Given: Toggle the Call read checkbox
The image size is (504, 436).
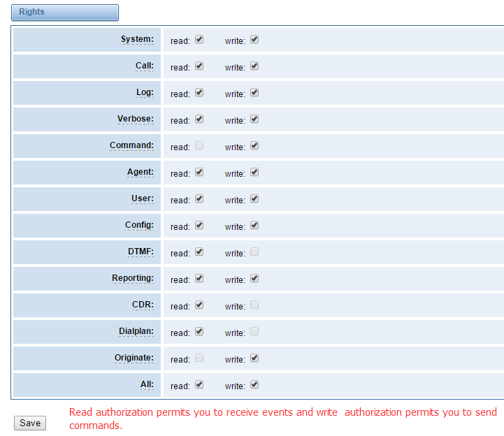Looking at the screenshot, I should click(x=199, y=66).
